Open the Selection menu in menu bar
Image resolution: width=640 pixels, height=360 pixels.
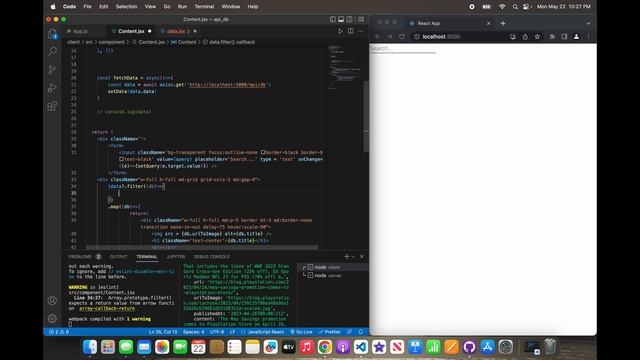click(126, 7)
